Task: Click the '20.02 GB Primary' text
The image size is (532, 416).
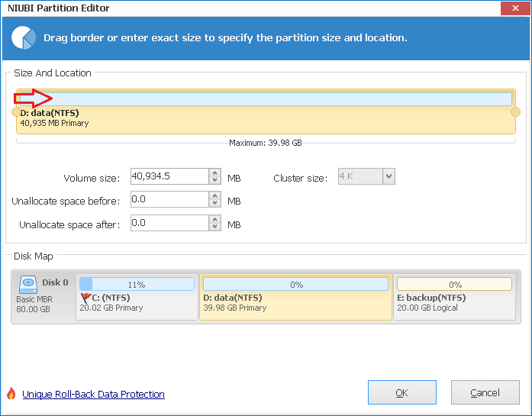Action: click(x=111, y=308)
